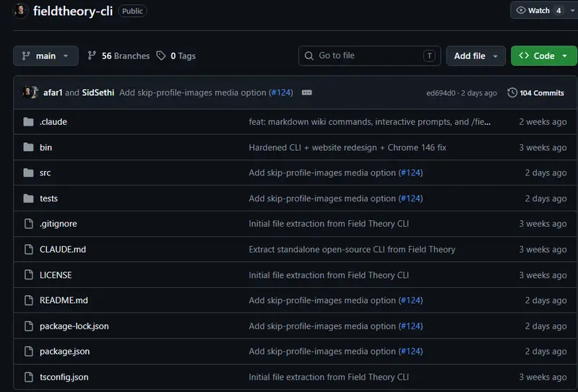Expand the commit message ellipsis button

coord(306,92)
